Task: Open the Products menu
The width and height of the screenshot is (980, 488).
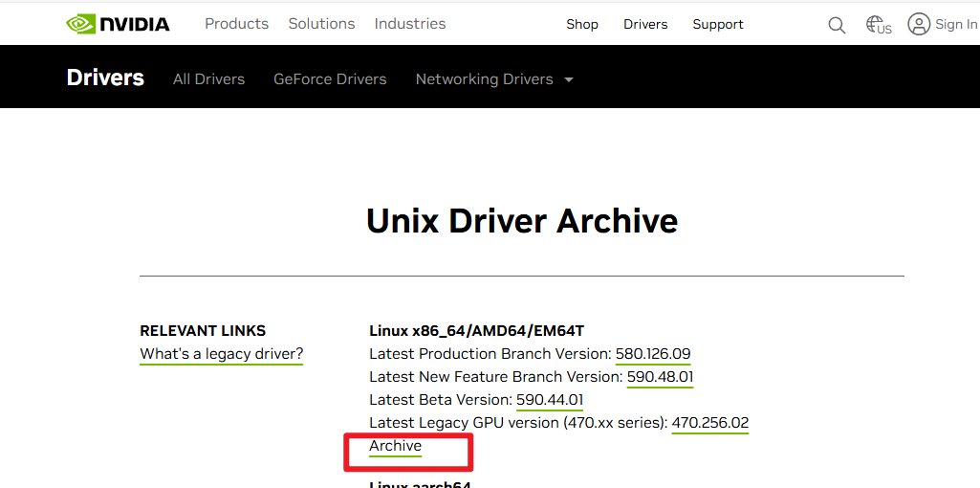Action: click(x=237, y=24)
